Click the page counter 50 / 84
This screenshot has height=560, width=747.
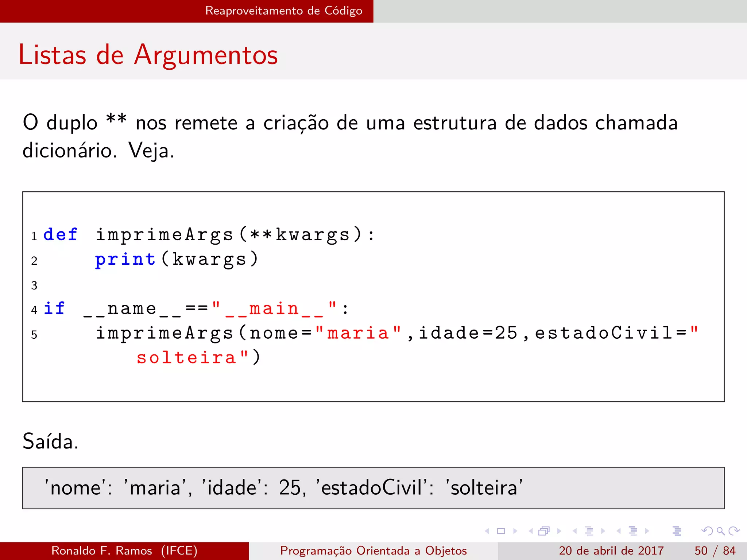tap(715, 551)
